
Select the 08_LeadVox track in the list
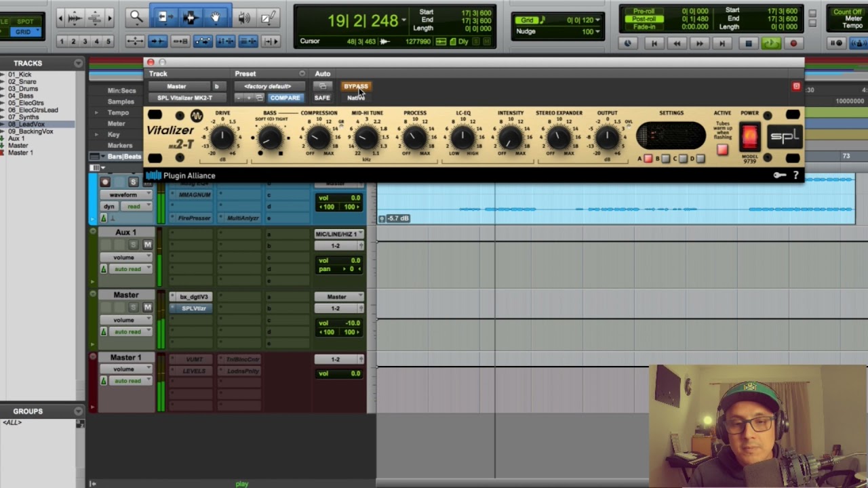pos(37,124)
